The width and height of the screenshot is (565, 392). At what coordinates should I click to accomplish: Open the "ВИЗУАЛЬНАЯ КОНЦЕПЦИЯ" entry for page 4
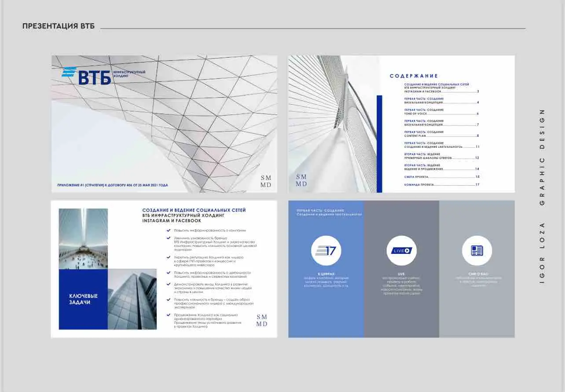tap(441, 100)
